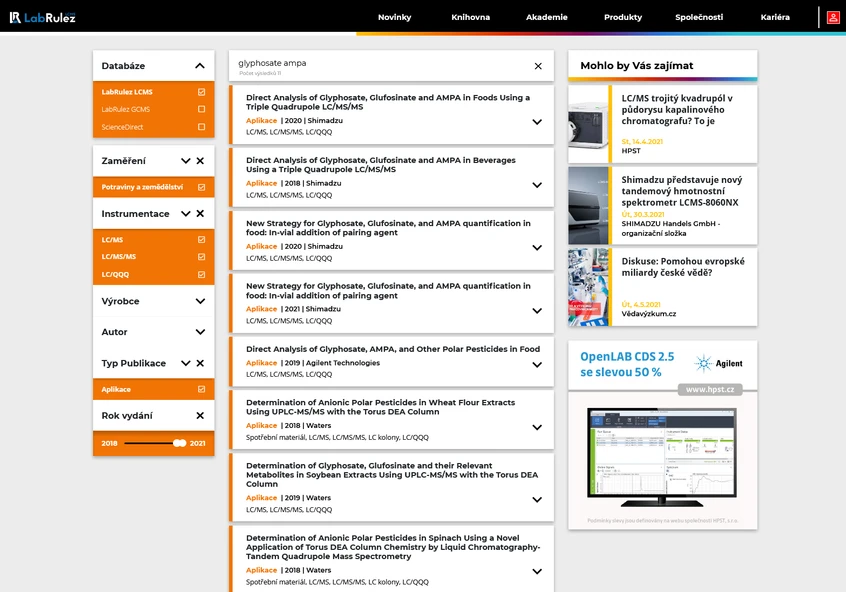Open the Knihovna menu
Image resolution: width=846 pixels, height=592 pixels.
click(x=470, y=17)
